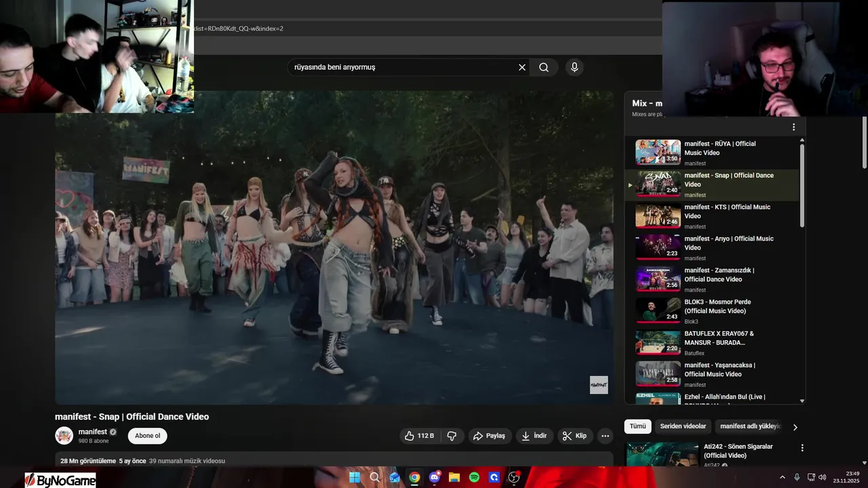Image resolution: width=868 pixels, height=488 pixels.
Task: Open File Explorer from the taskbar
Action: tap(454, 477)
